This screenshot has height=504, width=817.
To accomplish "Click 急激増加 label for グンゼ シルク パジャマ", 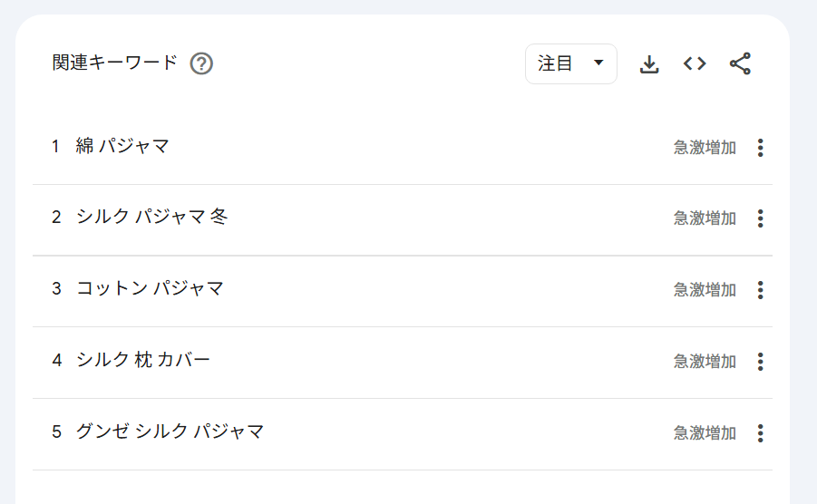I will [x=705, y=433].
